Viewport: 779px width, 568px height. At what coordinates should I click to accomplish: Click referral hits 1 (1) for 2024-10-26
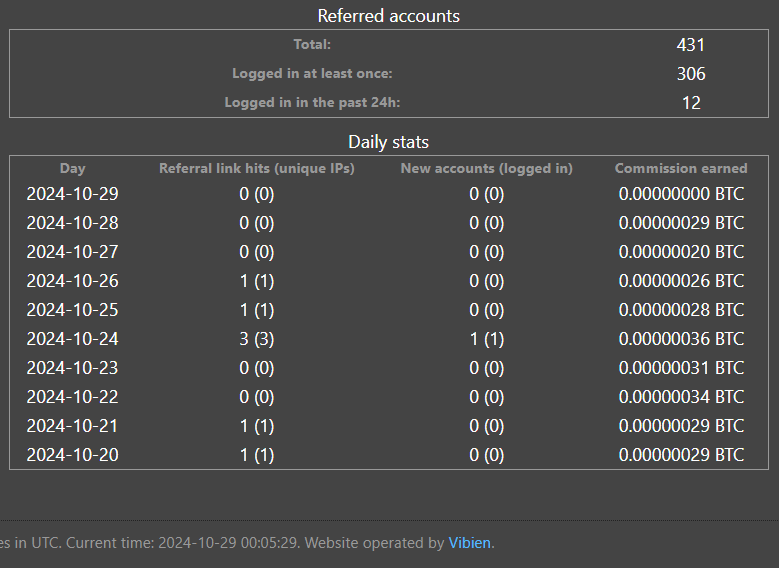coord(257,281)
